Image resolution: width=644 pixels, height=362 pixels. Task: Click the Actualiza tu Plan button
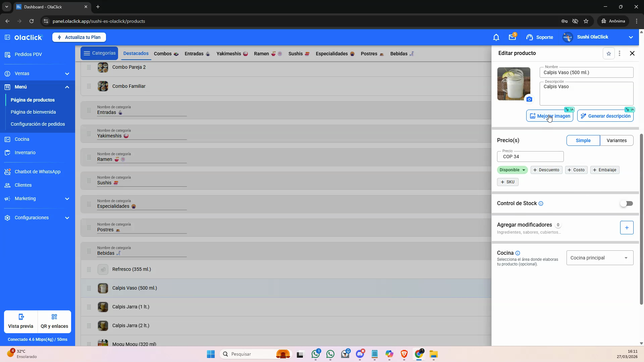pyautogui.click(x=79, y=37)
